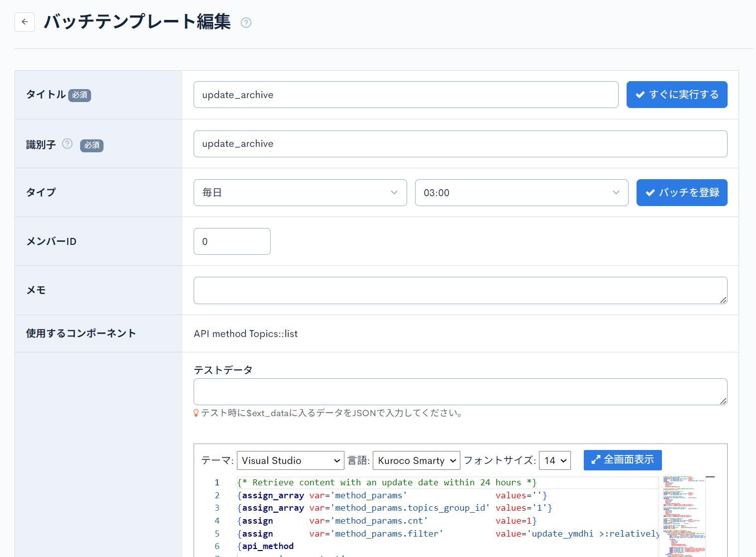
Task: Click the {api_method code line
Action: click(265, 546)
